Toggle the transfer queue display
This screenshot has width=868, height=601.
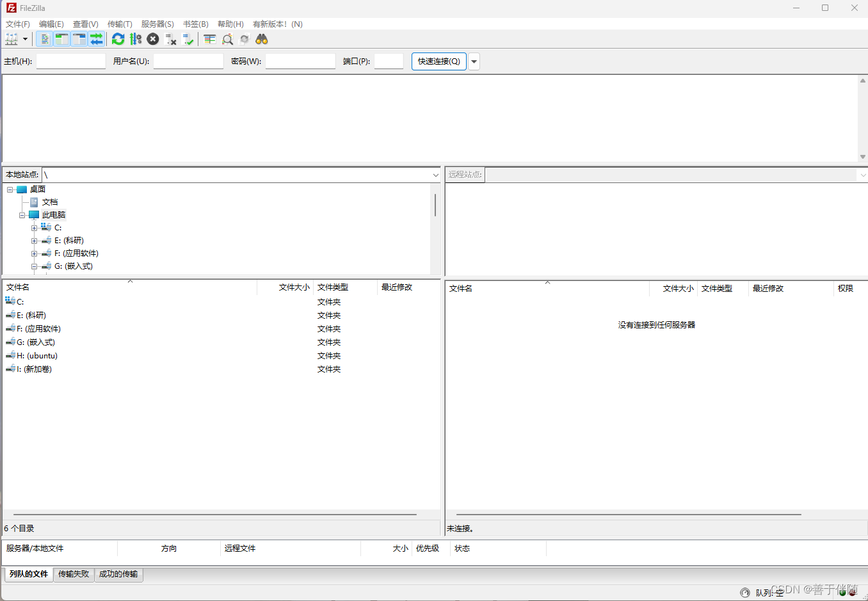[x=96, y=39]
